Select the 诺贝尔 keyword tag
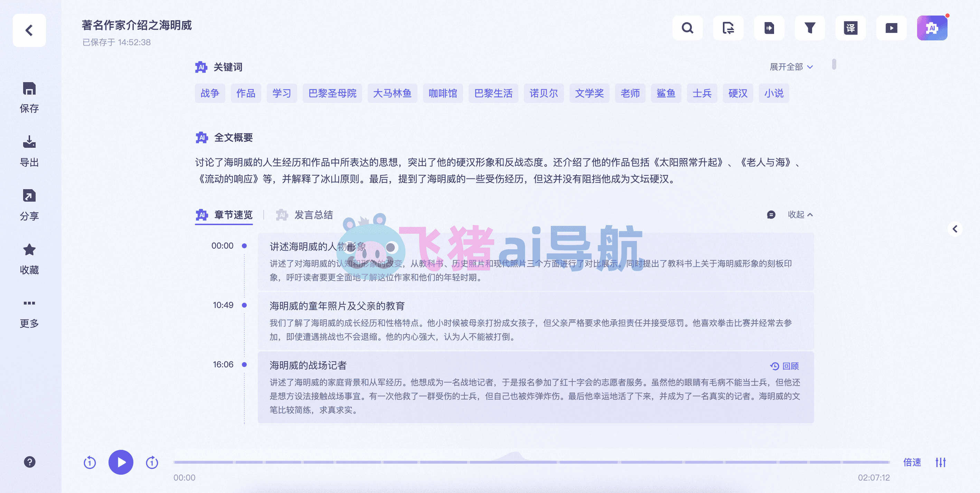 click(x=544, y=93)
